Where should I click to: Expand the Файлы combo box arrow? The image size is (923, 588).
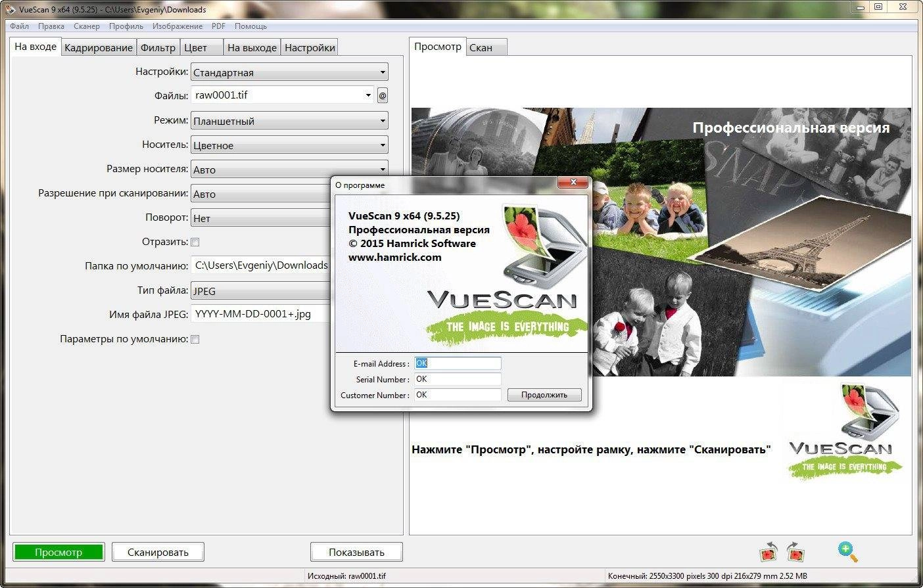pos(368,95)
